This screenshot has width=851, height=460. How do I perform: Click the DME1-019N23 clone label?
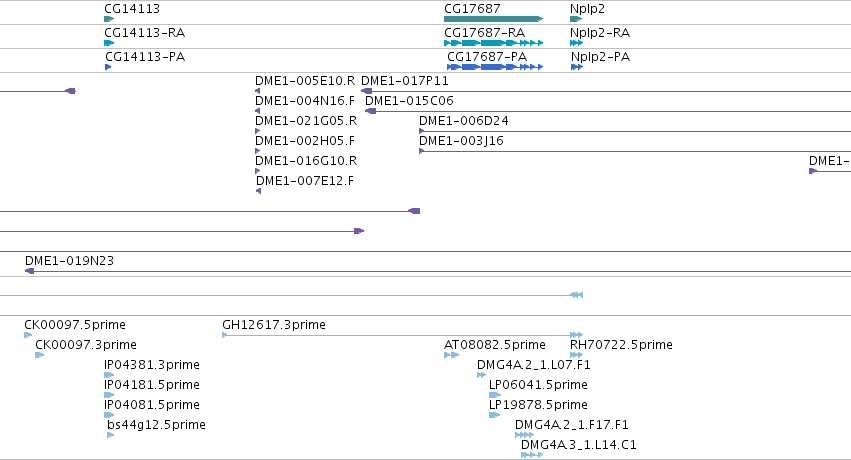tap(69, 261)
